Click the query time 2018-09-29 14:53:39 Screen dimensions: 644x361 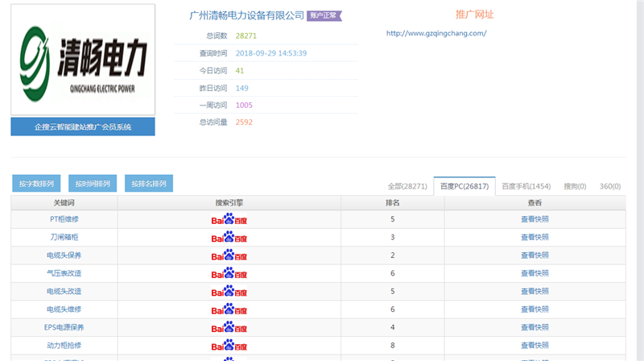click(271, 53)
